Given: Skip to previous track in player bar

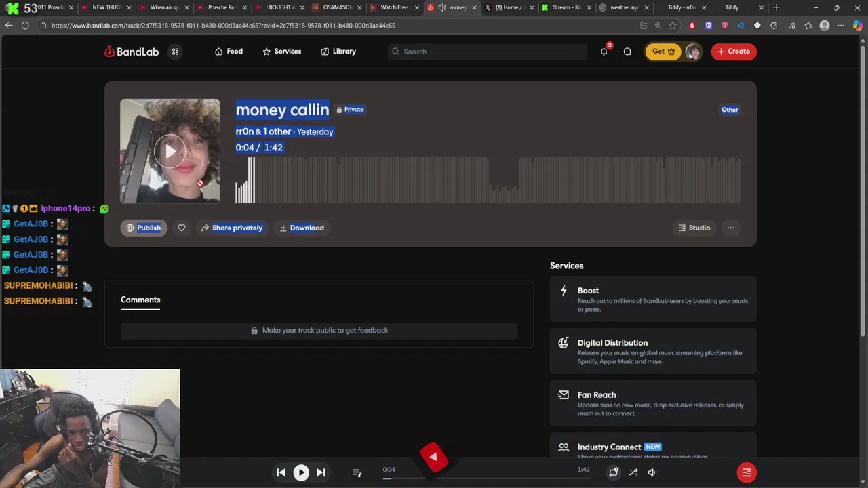Looking at the screenshot, I should (x=281, y=472).
